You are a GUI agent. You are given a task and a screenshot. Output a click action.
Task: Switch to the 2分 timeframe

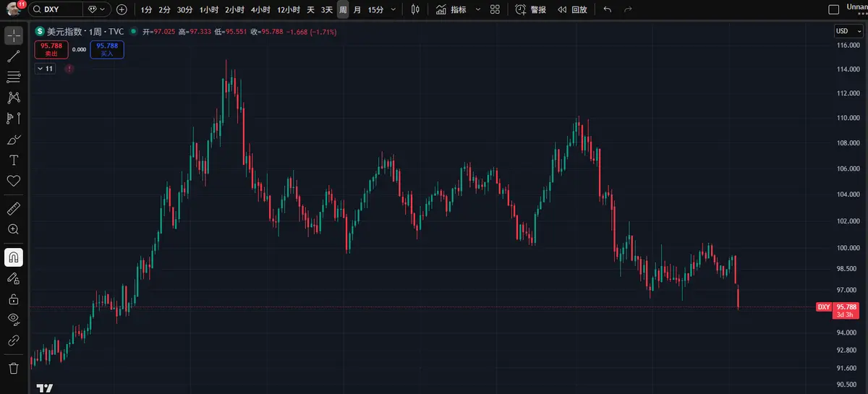tap(164, 9)
